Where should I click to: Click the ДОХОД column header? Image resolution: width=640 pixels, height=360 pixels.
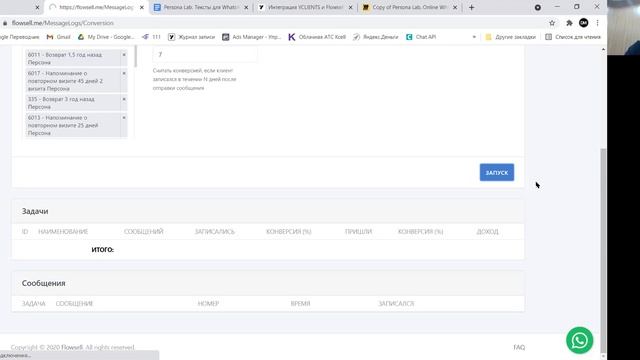(487, 231)
